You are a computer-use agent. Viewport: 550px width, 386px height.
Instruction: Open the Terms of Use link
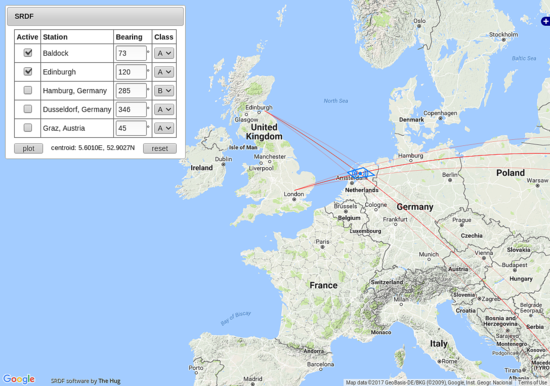pos(533,382)
